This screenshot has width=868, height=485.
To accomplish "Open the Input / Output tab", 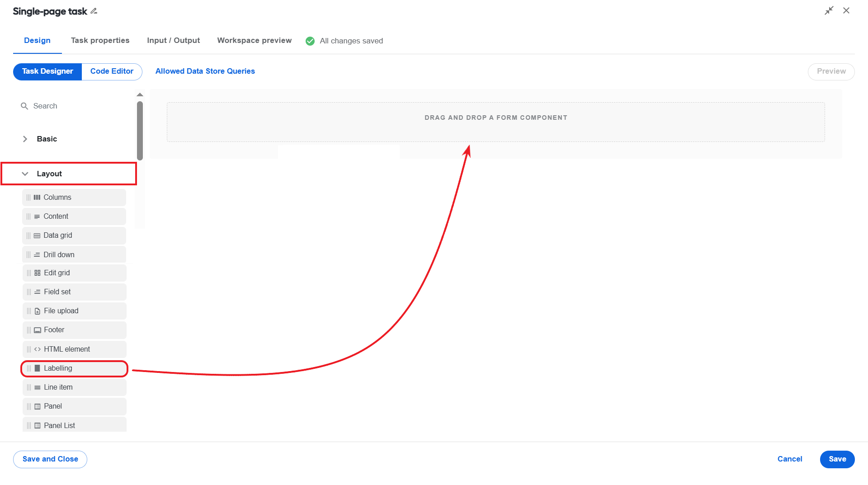I will 174,41.
